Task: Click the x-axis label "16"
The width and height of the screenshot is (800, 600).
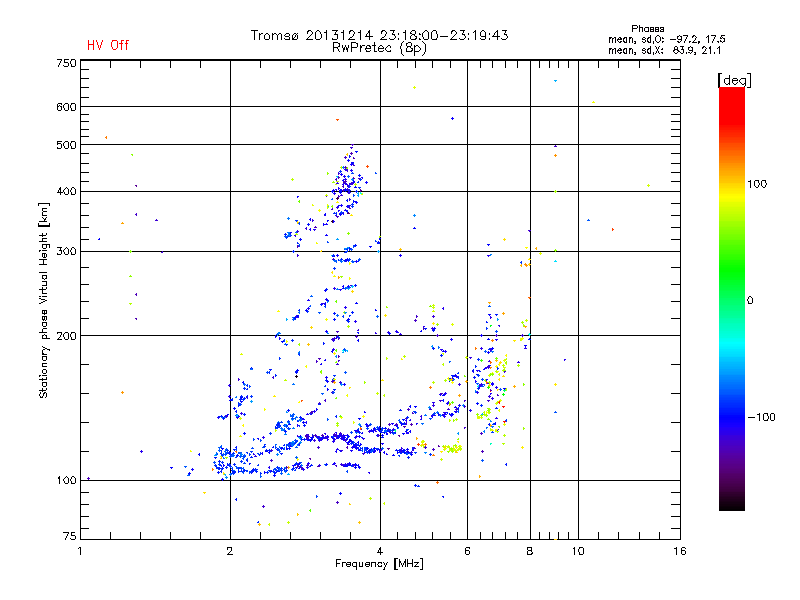Action: point(680,551)
